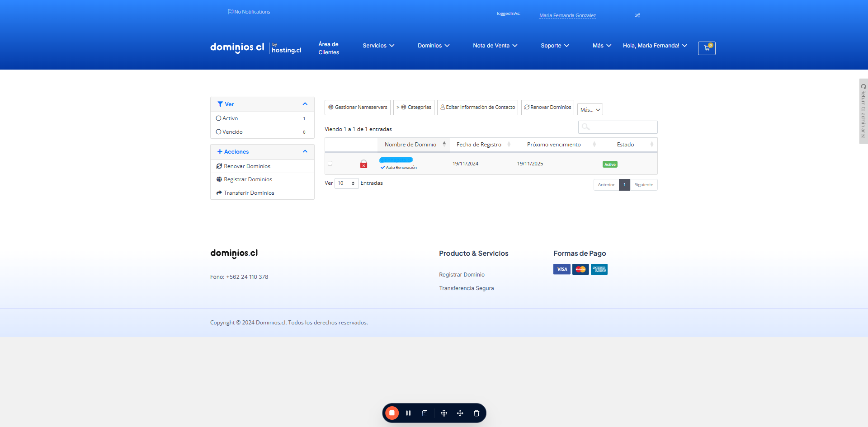Click the pin icon near the logged-in name

(637, 15)
